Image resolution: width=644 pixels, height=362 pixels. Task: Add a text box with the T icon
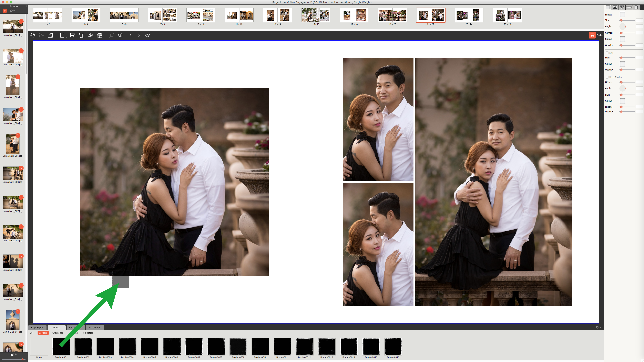click(x=82, y=35)
